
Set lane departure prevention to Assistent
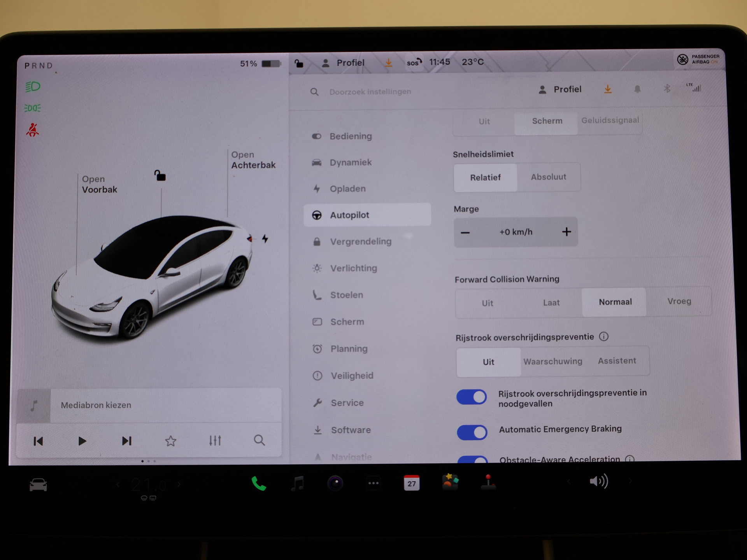point(617,361)
